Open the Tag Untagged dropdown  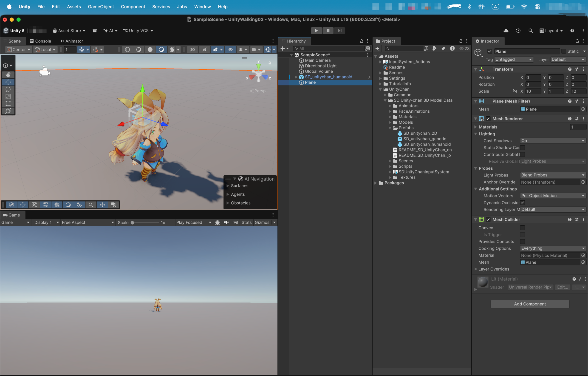(514, 59)
